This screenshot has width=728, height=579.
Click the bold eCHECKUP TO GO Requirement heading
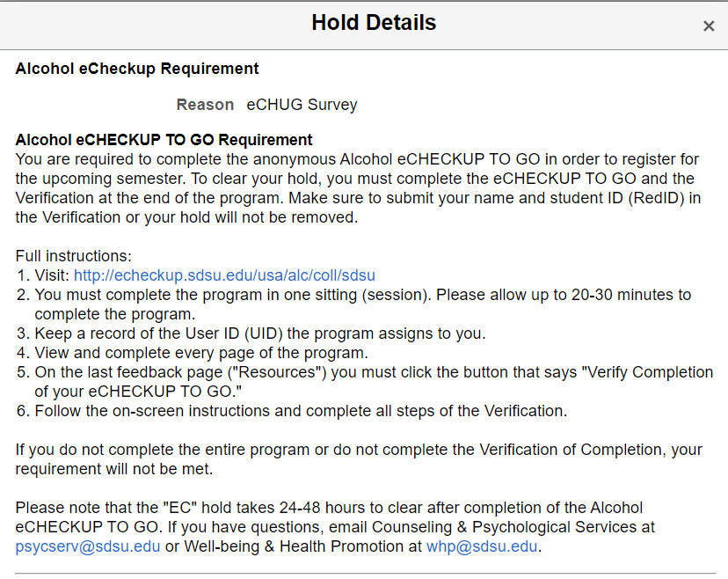(x=164, y=140)
